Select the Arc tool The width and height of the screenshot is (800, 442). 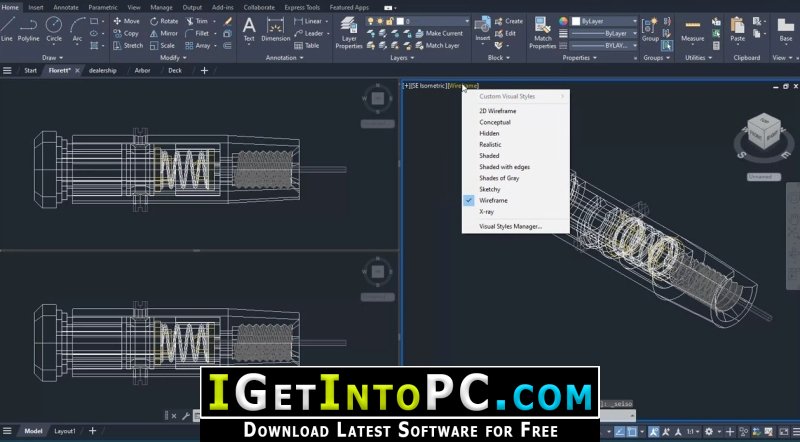[77, 29]
